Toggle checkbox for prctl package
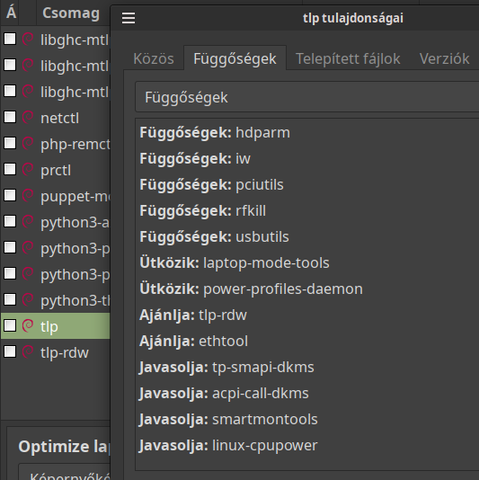This screenshot has height=480, width=479. tap(10, 169)
